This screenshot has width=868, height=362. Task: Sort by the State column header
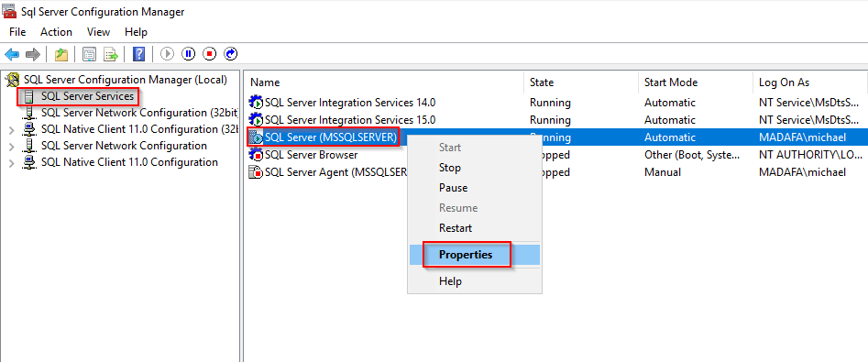(581, 82)
